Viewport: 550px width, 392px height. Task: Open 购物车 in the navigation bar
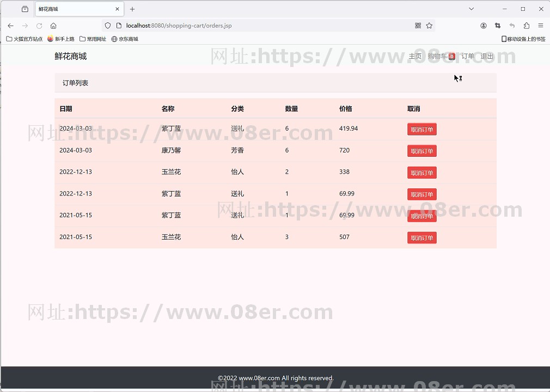click(441, 56)
